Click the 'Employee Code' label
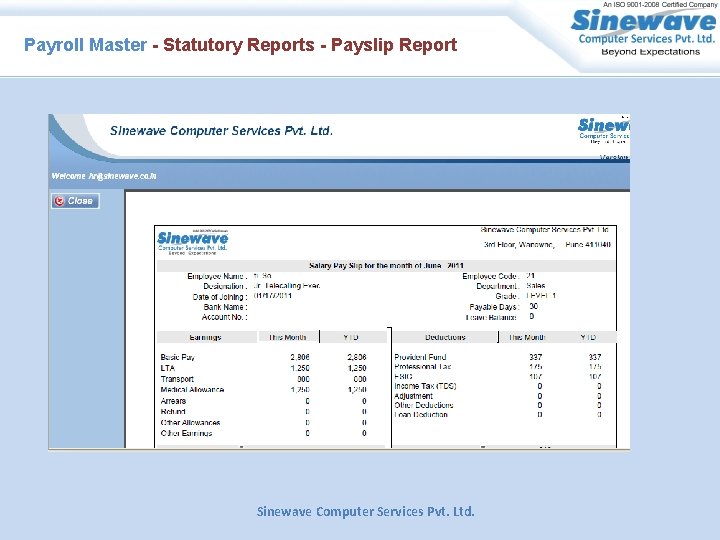Screen dimensions: 720x540 (x=491, y=276)
